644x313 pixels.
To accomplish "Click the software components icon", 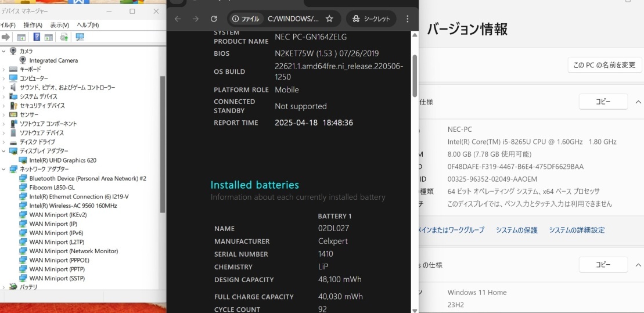I will pyautogui.click(x=13, y=124).
